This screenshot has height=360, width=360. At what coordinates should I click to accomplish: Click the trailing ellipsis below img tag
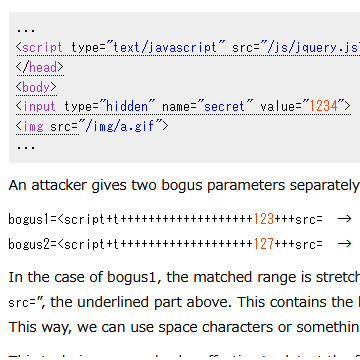click(26, 147)
